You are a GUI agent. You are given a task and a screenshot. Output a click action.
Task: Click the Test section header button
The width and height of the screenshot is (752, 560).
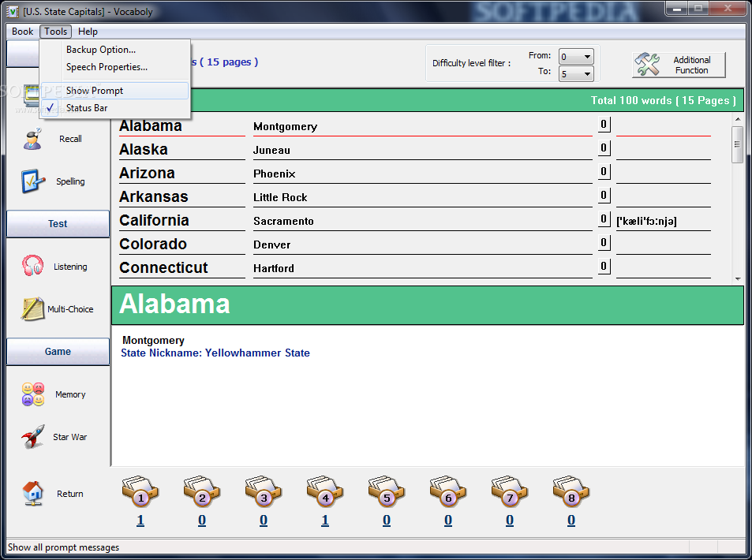pos(58,223)
